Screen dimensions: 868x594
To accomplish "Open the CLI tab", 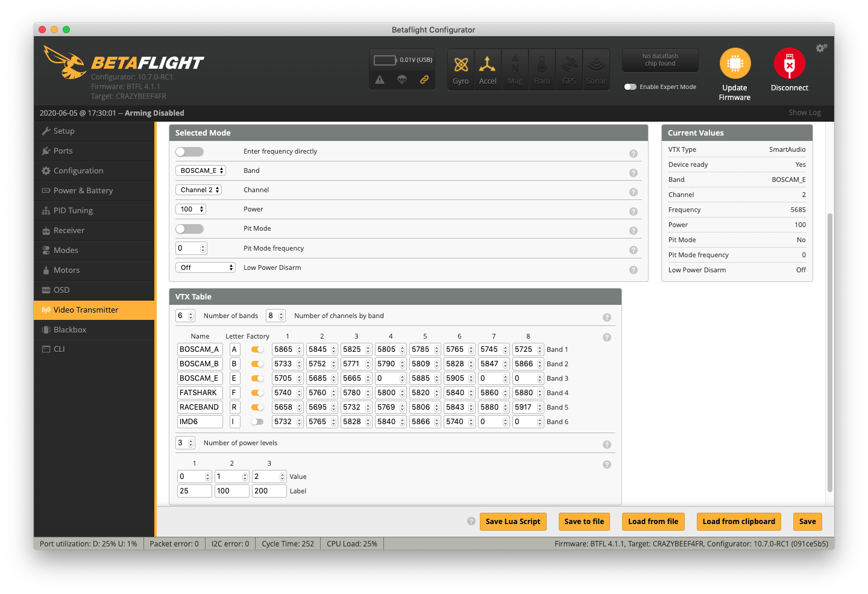I will click(94, 349).
